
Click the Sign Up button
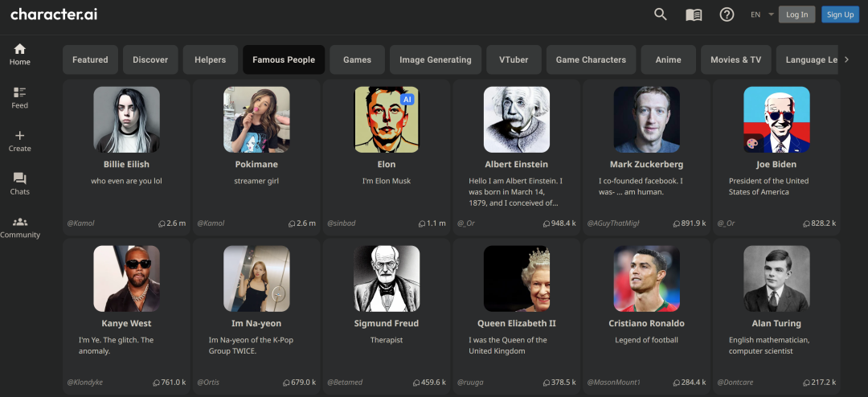pos(840,14)
